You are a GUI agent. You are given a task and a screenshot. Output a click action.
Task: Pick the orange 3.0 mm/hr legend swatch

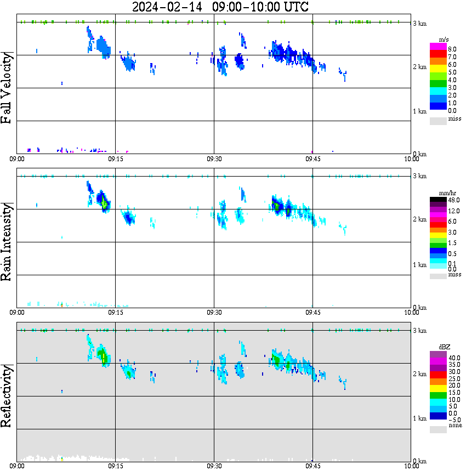tap(438, 231)
